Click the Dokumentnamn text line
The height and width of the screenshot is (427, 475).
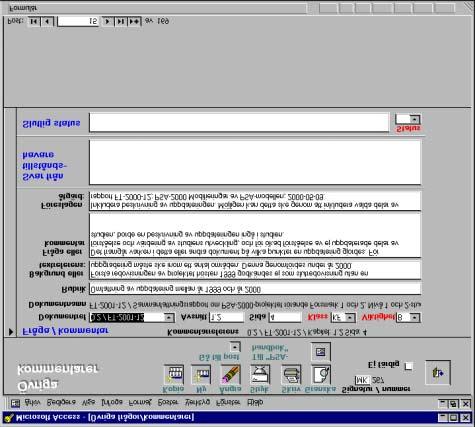tap(255, 305)
